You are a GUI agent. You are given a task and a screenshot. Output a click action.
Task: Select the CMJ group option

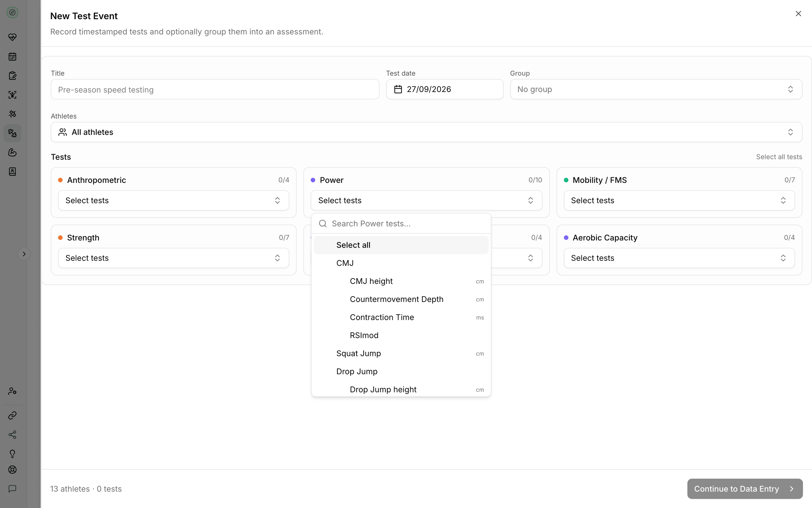[401, 263]
